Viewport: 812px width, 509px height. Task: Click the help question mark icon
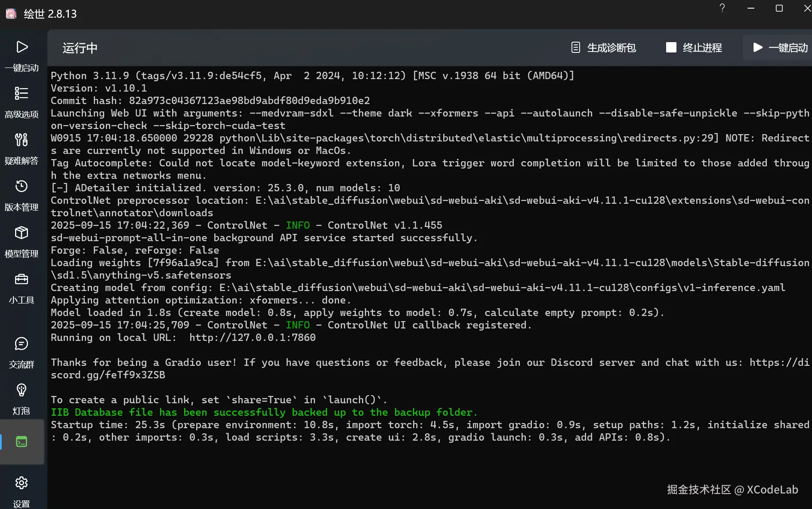coord(722,8)
